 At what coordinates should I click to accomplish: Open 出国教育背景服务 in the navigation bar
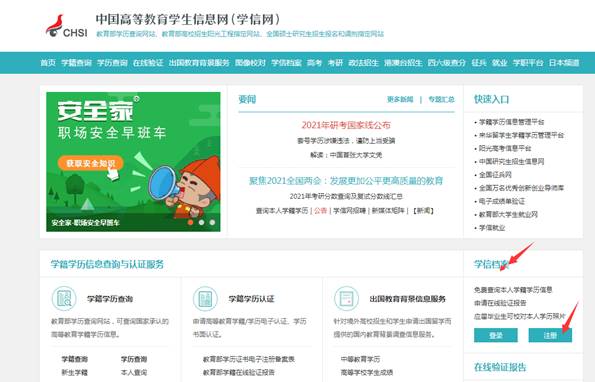(199, 63)
